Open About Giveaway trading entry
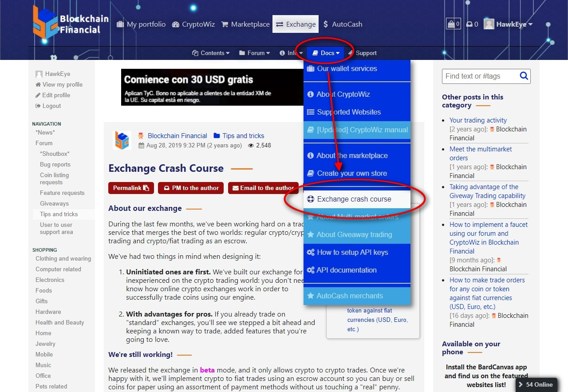 (x=357, y=235)
